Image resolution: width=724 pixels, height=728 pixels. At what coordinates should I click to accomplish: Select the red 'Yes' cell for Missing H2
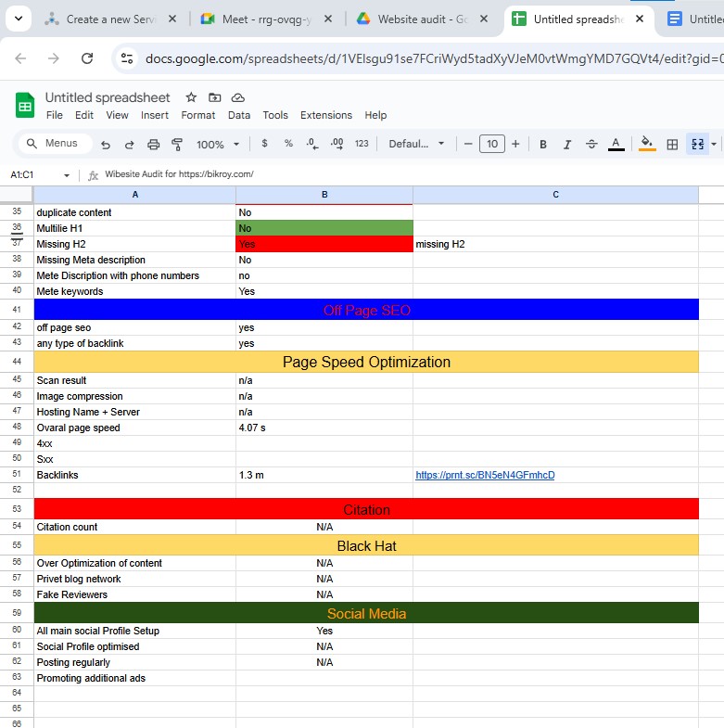324,244
